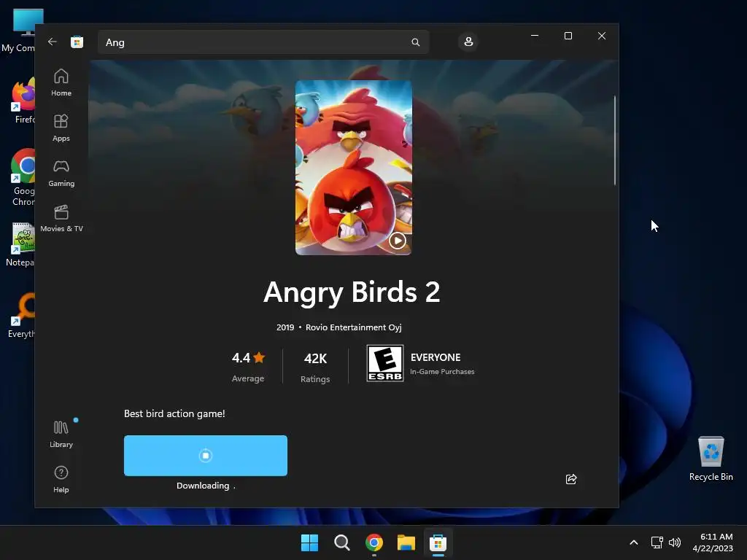Open Google Chrome from the taskbar

(374, 542)
